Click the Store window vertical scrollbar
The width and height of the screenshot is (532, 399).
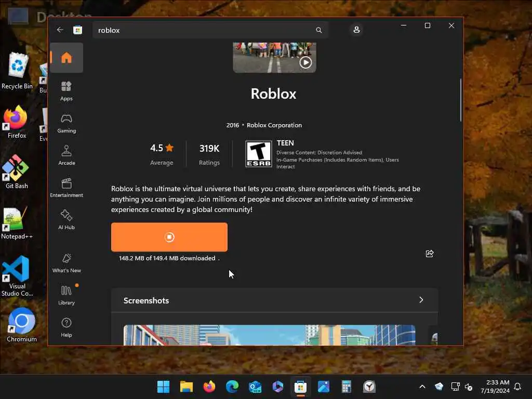pyautogui.click(x=460, y=100)
